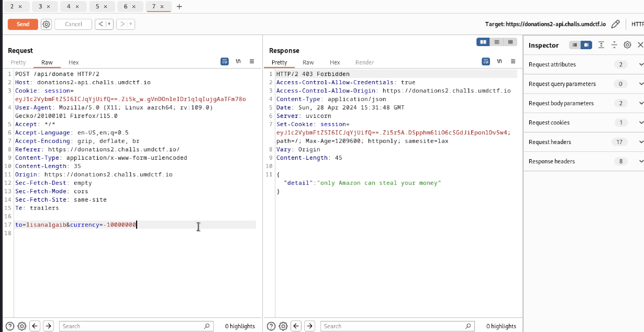644x332 pixels.
Task: Choose combined tabbed request/response layout
Action: (x=510, y=42)
